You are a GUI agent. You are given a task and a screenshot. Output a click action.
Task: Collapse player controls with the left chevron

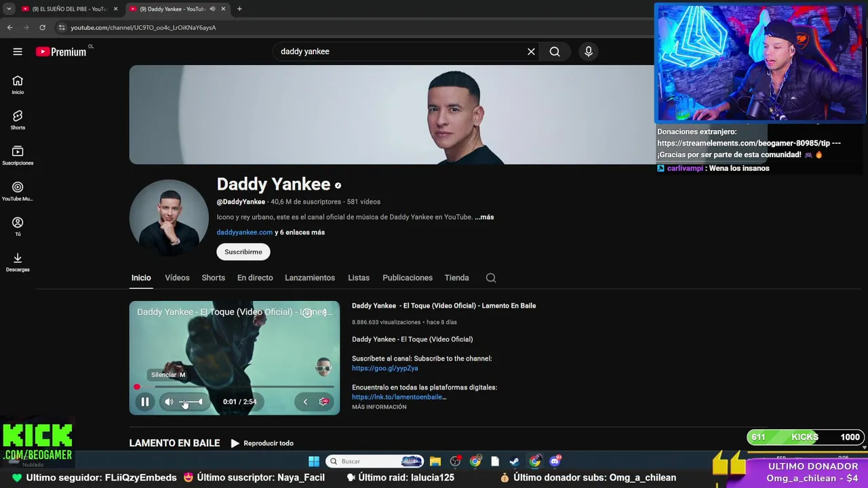pyautogui.click(x=305, y=402)
